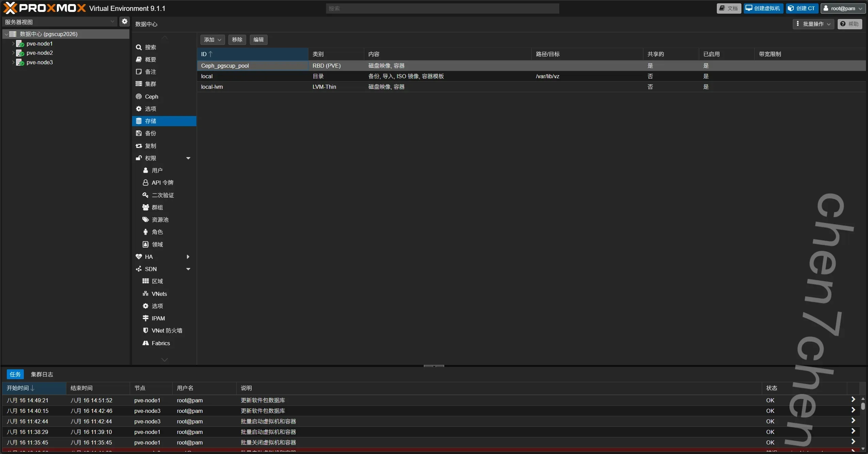
Task: Click the 文档 button
Action: pyautogui.click(x=729, y=9)
